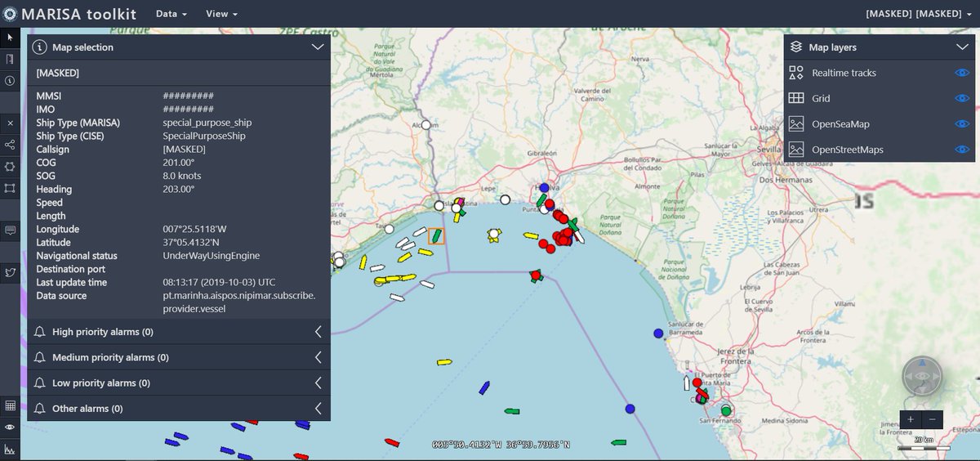The height and width of the screenshot is (461, 980).
Task: Click the special_purpose_ship ship type value
Action: [207, 123]
